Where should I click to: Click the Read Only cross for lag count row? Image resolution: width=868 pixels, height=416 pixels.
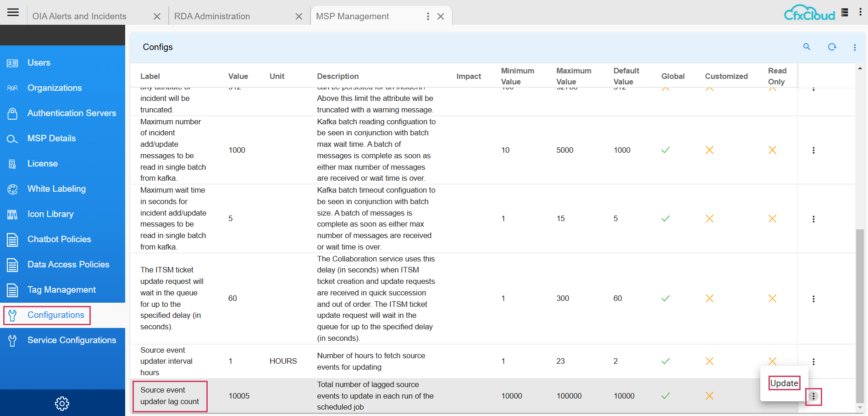click(x=772, y=396)
